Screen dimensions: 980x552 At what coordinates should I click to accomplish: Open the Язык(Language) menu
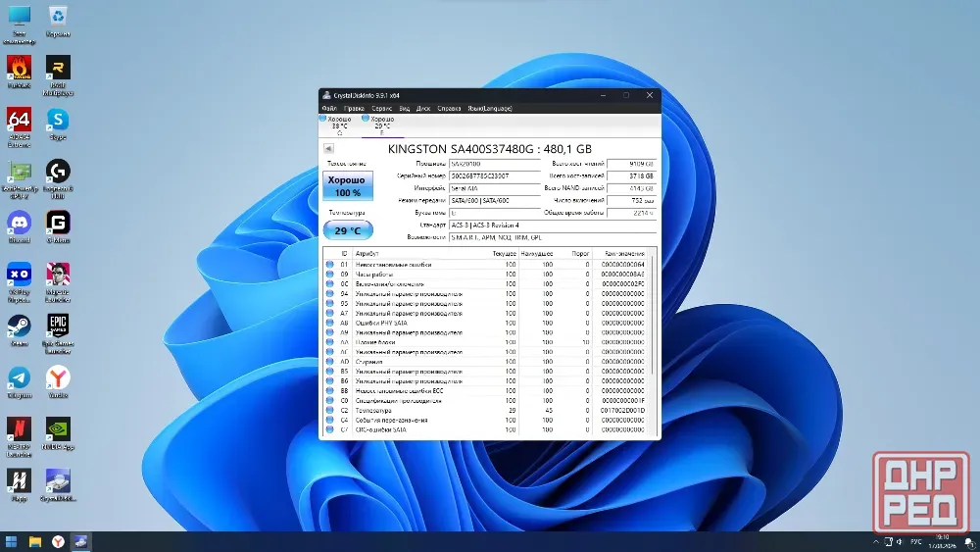tap(489, 108)
